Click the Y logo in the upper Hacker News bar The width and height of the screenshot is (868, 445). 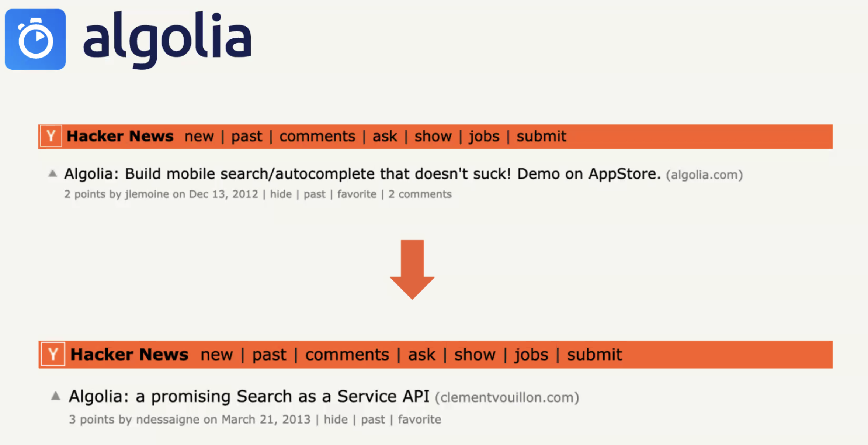tap(51, 136)
